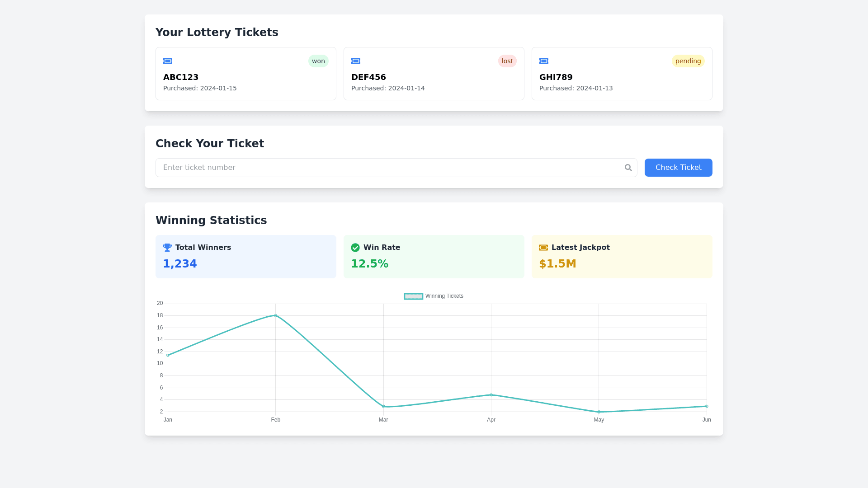Screen dimensions: 868x488
Task: Click the search magnifier icon in ticket field
Action: pos(628,168)
